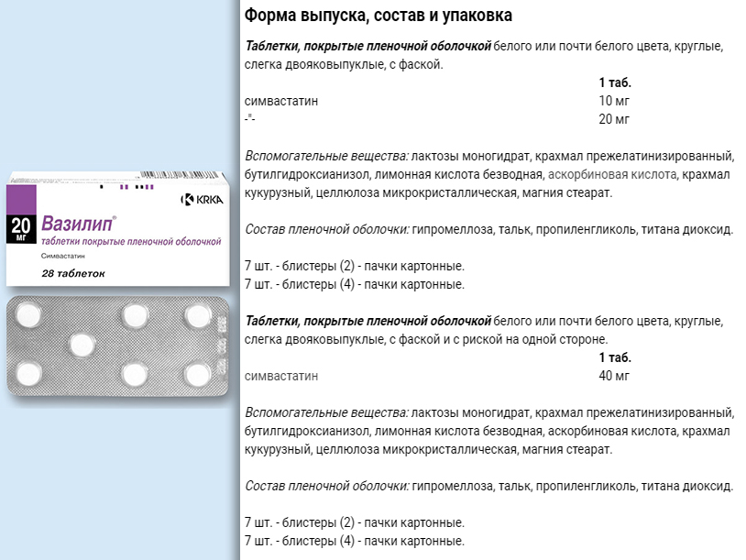Open the 'аскорбиновая кислота' link

point(612,174)
